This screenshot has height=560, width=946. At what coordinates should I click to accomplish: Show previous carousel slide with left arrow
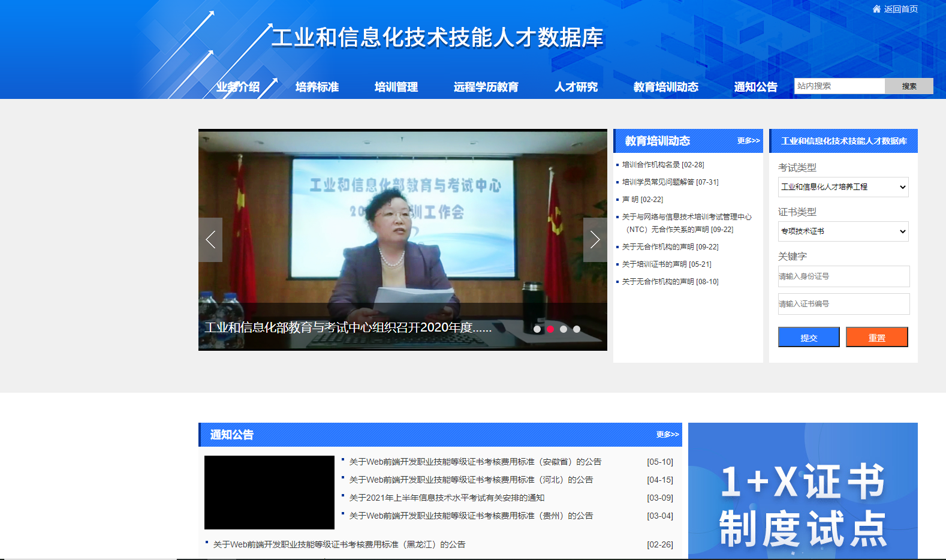pyautogui.click(x=210, y=240)
